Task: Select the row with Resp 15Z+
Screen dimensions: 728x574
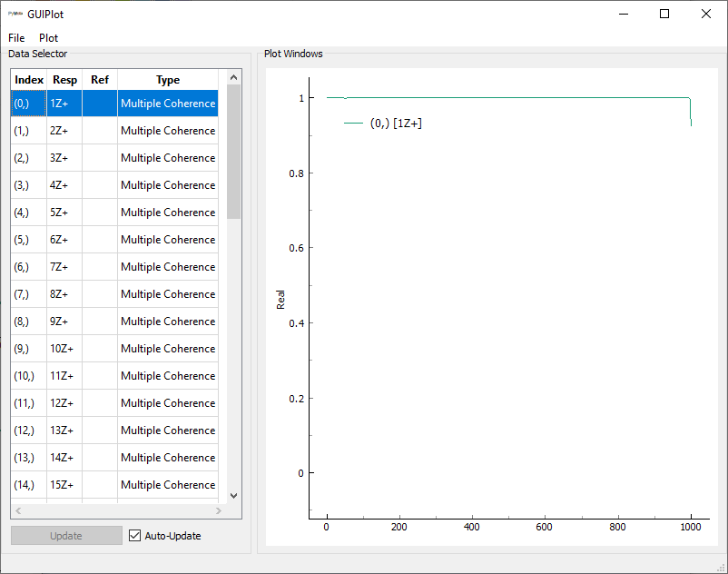Action: point(64,484)
